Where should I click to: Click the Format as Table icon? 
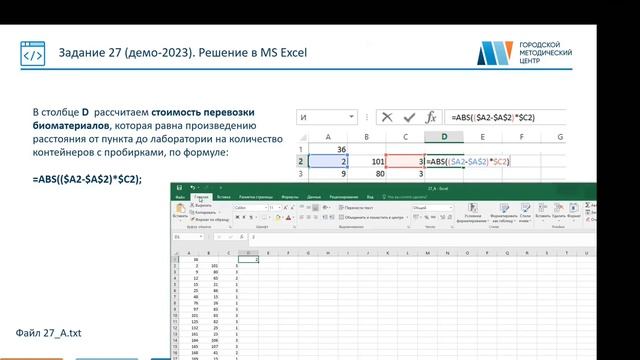pos(504,208)
